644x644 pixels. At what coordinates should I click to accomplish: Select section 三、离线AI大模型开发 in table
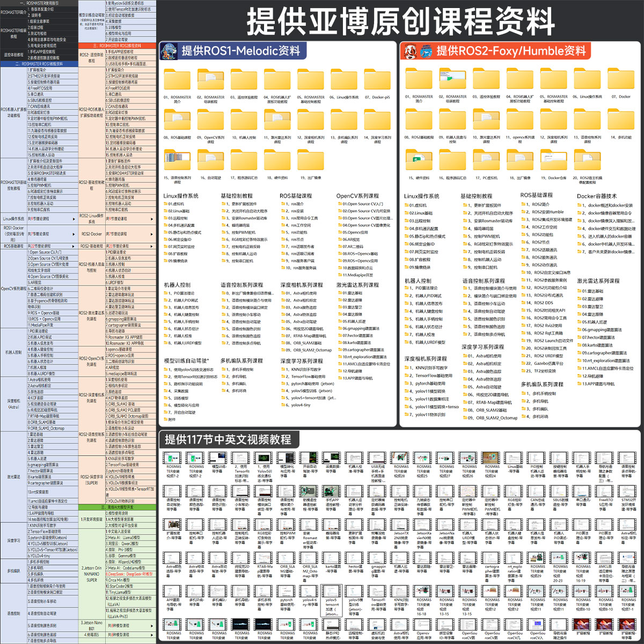[118, 507]
